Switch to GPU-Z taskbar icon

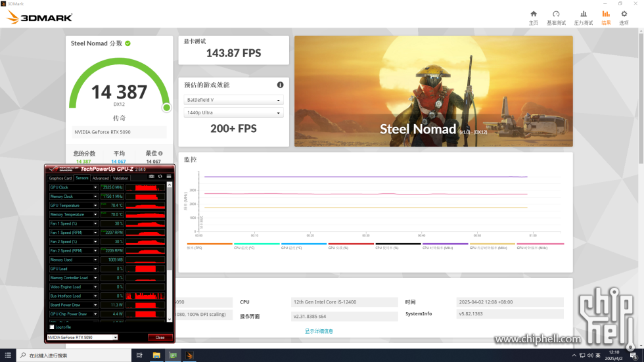pyautogui.click(x=173, y=355)
